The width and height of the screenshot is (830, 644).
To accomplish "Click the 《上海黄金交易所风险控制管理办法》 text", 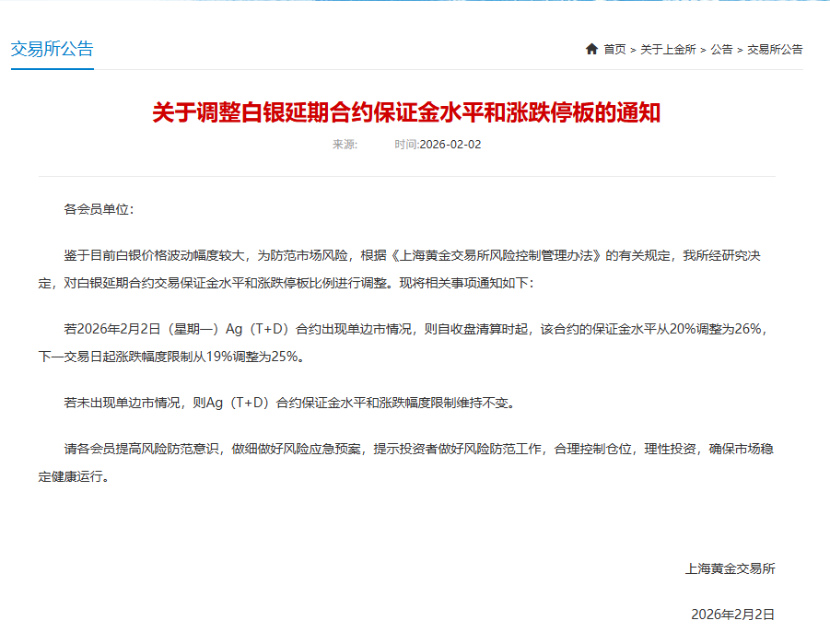I will coord(496,255).
